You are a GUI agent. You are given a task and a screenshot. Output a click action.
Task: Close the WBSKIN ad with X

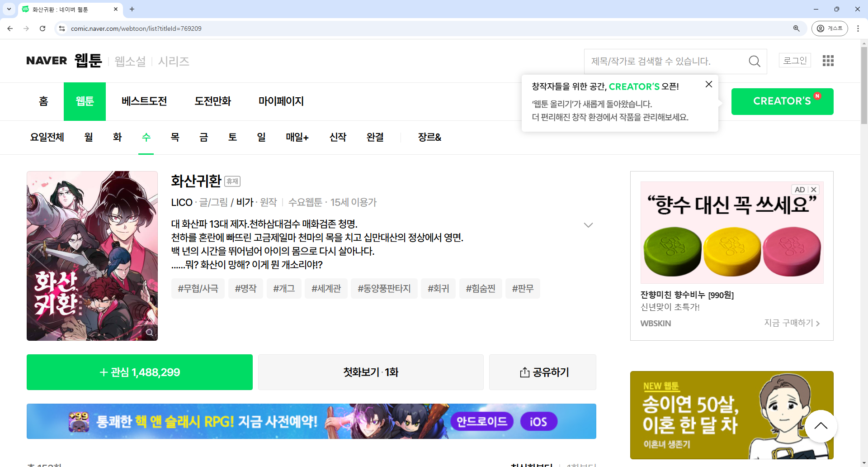814,190
